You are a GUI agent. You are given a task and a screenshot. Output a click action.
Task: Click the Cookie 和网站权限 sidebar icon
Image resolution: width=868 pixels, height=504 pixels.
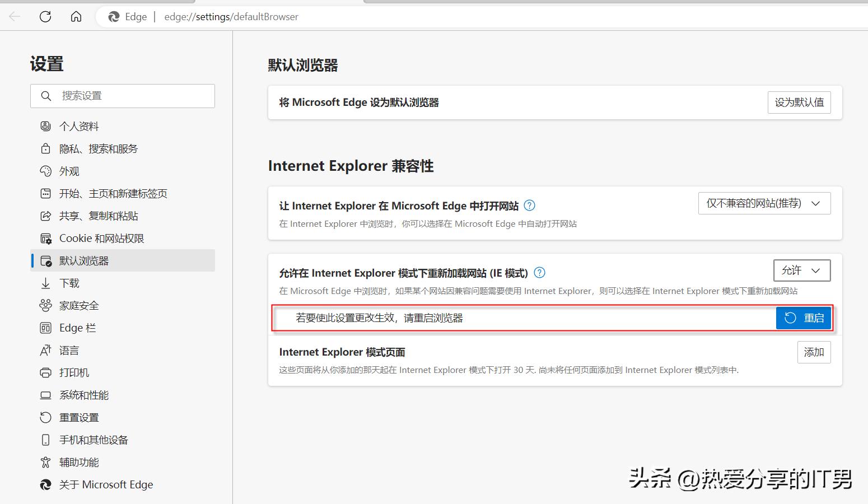pos(46,238)
